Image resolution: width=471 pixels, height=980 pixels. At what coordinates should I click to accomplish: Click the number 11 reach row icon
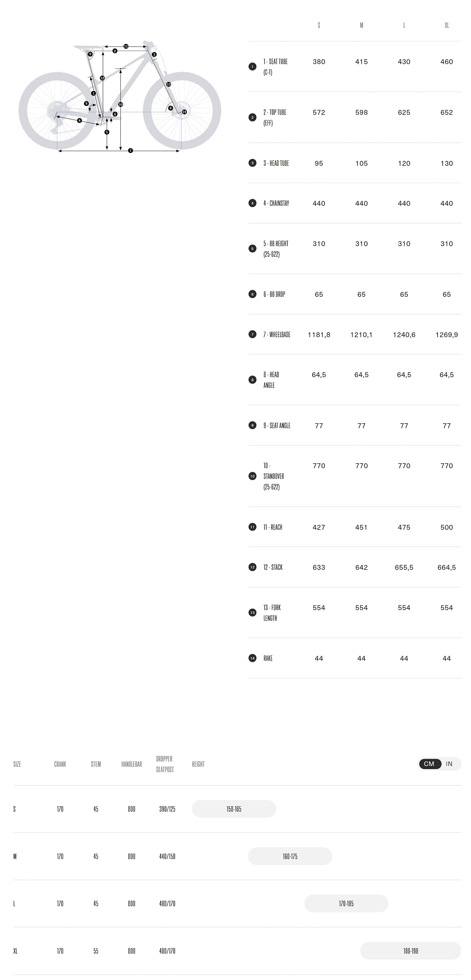pos(252,527)
